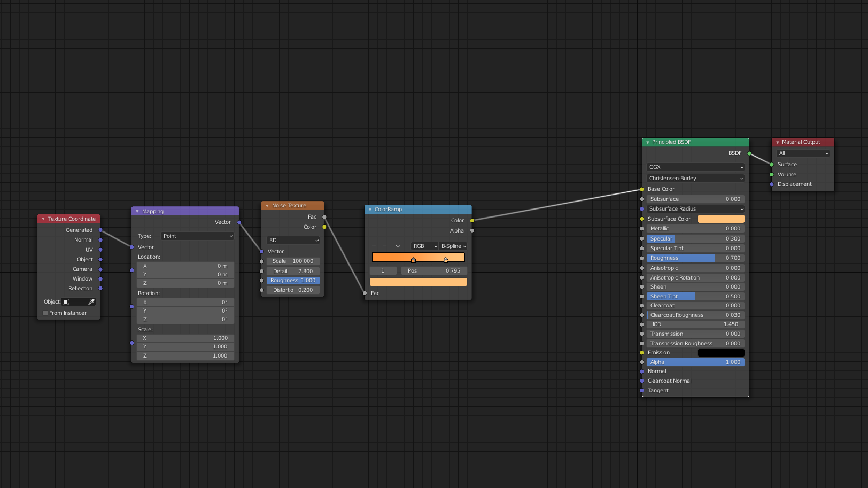
Task: Click Material Output Surface socket
Action: tap(772, 165)
